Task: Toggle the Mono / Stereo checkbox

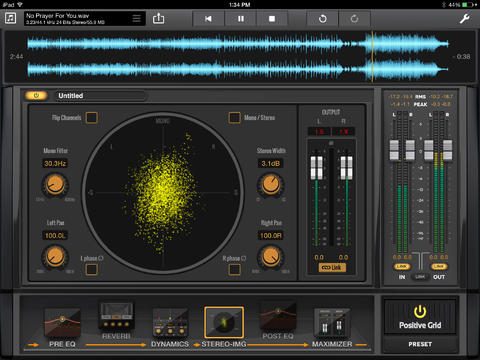Action: click(234, 118)
